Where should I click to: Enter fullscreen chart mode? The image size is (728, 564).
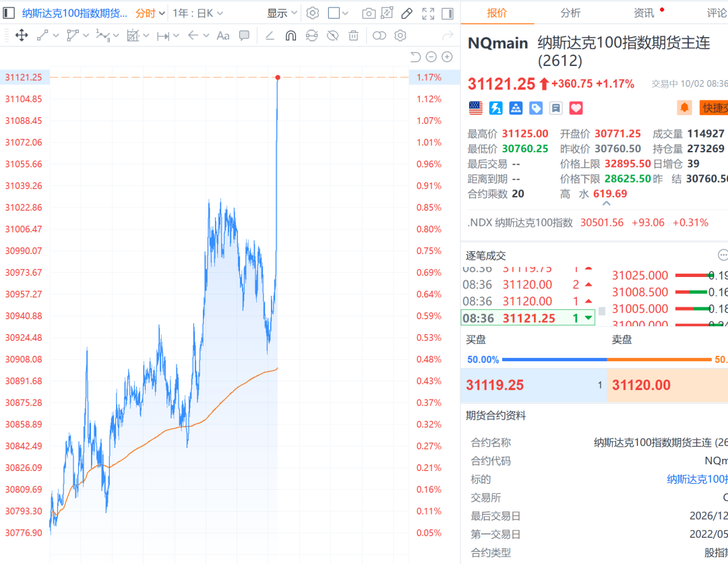click(x=428, y=13)
